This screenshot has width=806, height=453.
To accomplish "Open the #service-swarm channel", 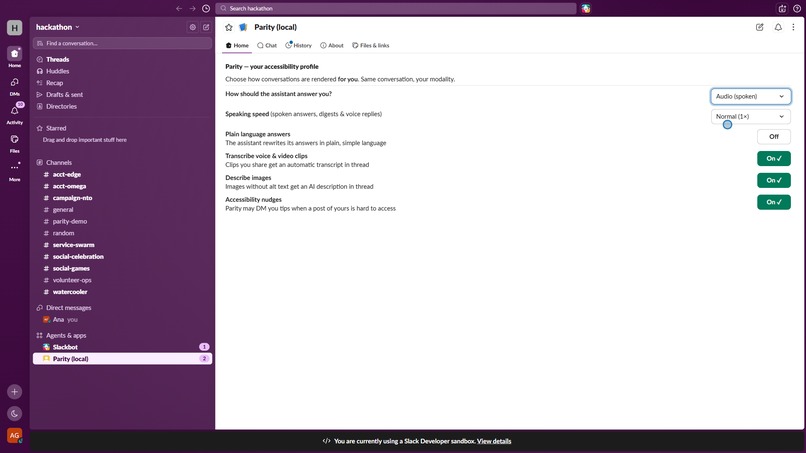I will coord(122,245).
